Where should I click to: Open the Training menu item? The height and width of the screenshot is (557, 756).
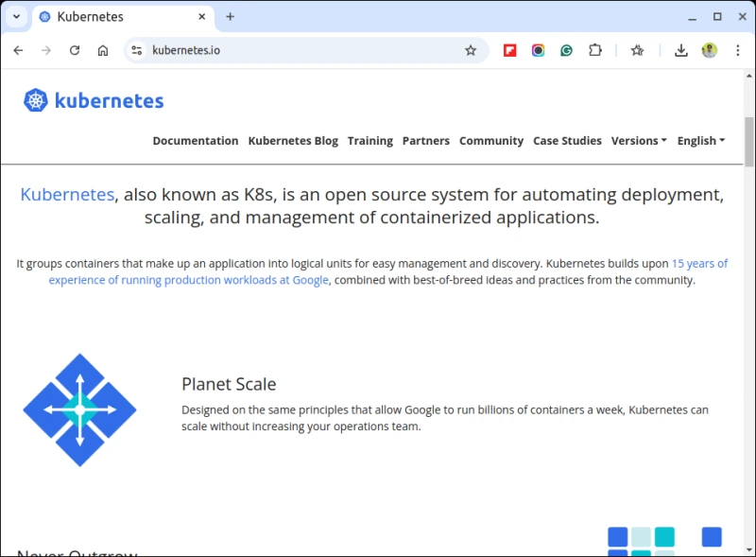pos(370,141)
